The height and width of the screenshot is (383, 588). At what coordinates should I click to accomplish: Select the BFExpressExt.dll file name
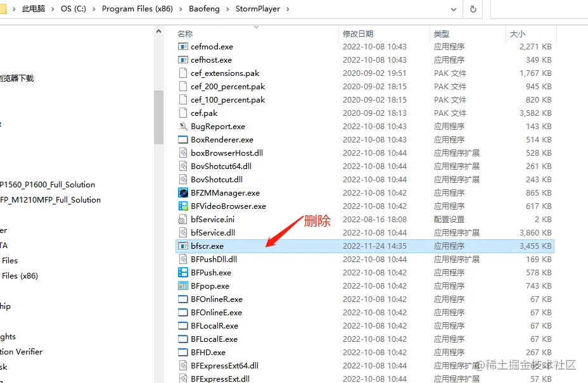pos(220,379)
